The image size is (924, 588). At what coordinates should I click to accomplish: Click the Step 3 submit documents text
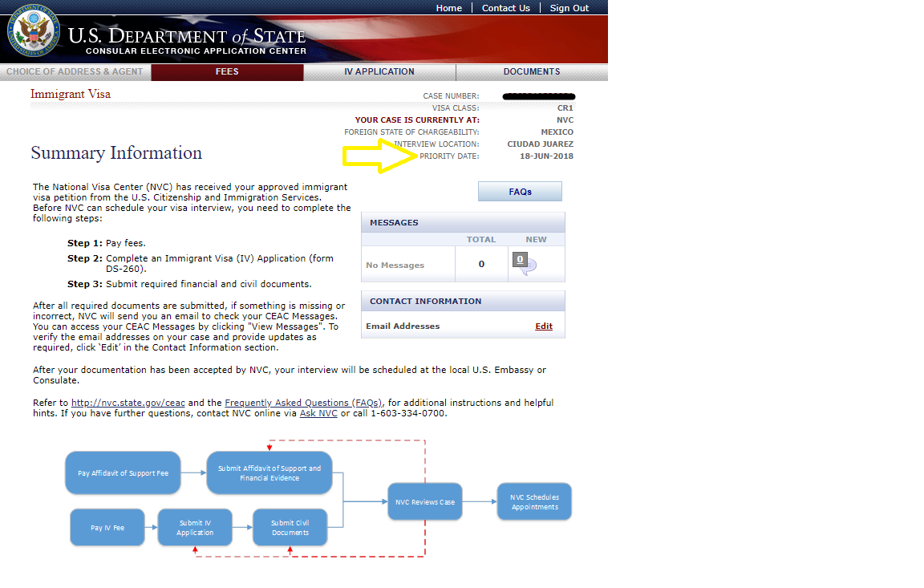189,284
